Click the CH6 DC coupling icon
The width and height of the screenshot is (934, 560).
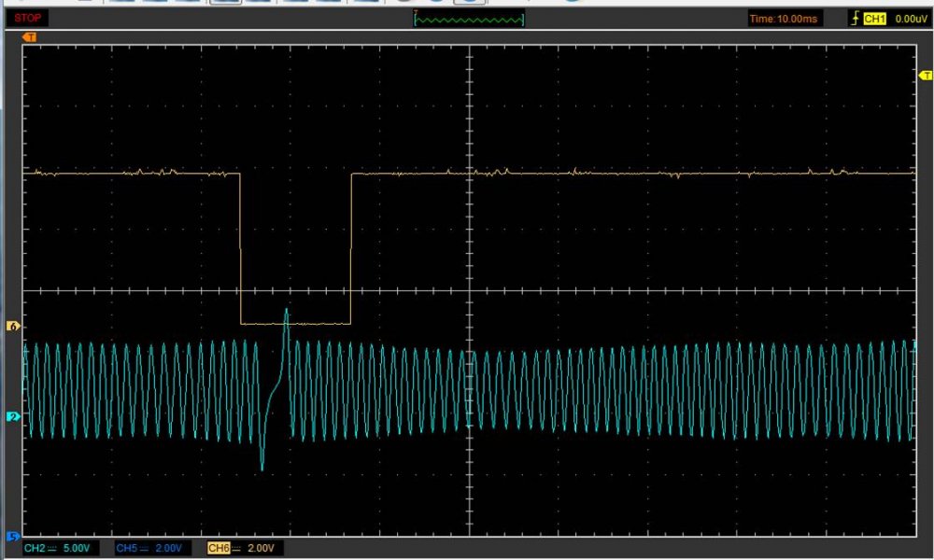pyautogui.click(x=237, y=549)
